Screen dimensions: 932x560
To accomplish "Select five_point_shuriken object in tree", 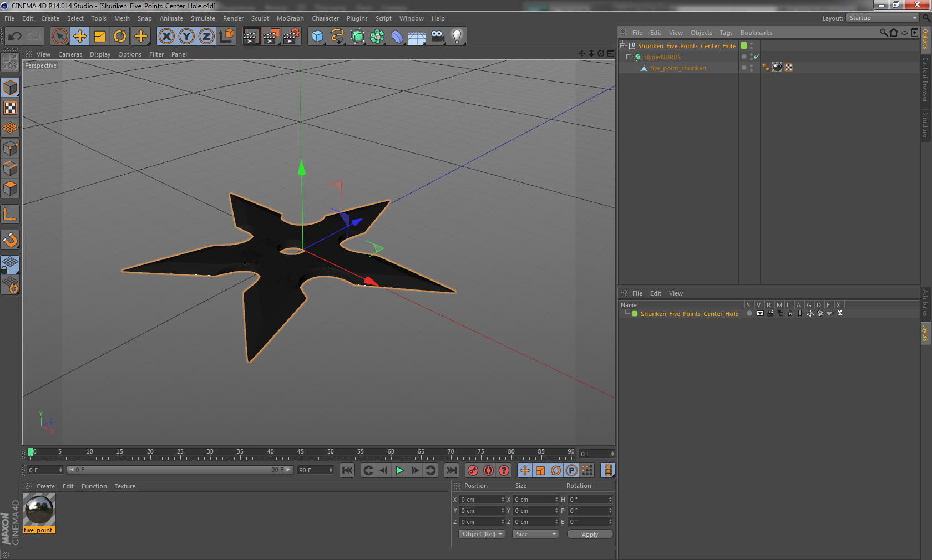I will click(678, 68).
